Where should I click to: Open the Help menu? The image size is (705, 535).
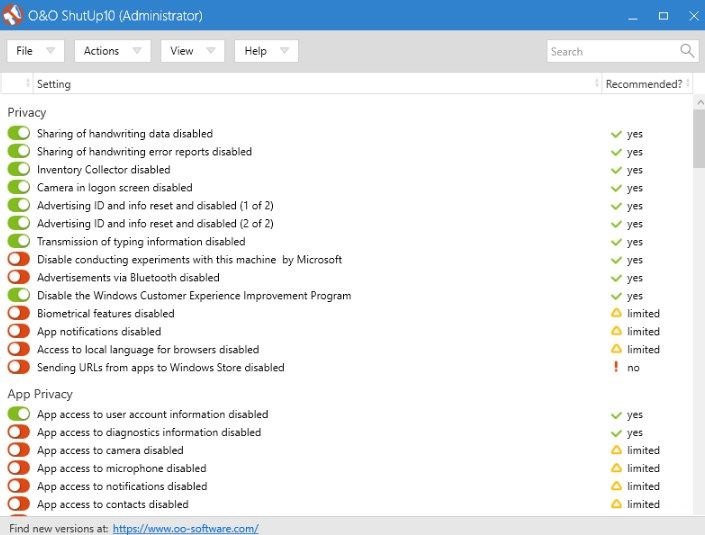coord(266,51)
